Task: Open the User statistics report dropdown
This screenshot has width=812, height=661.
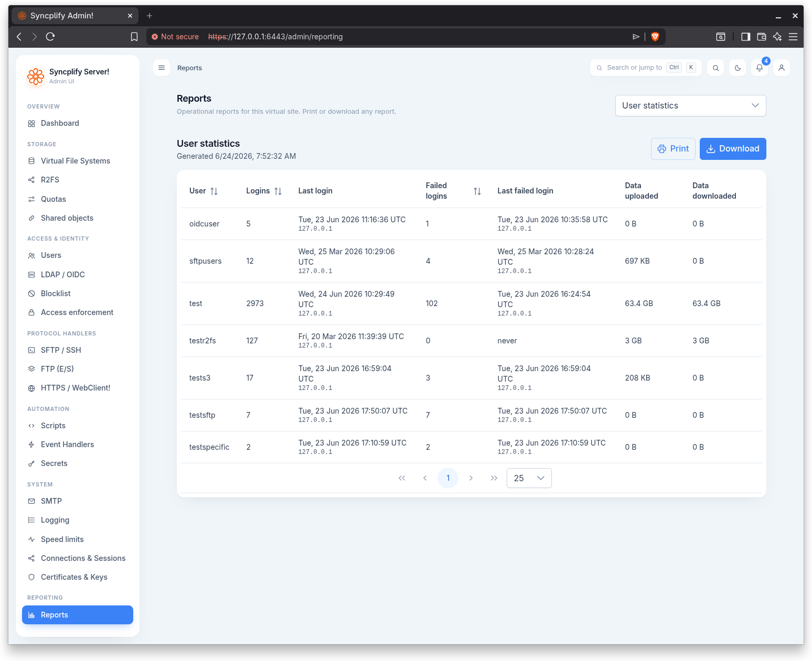Action: point(690,105)
